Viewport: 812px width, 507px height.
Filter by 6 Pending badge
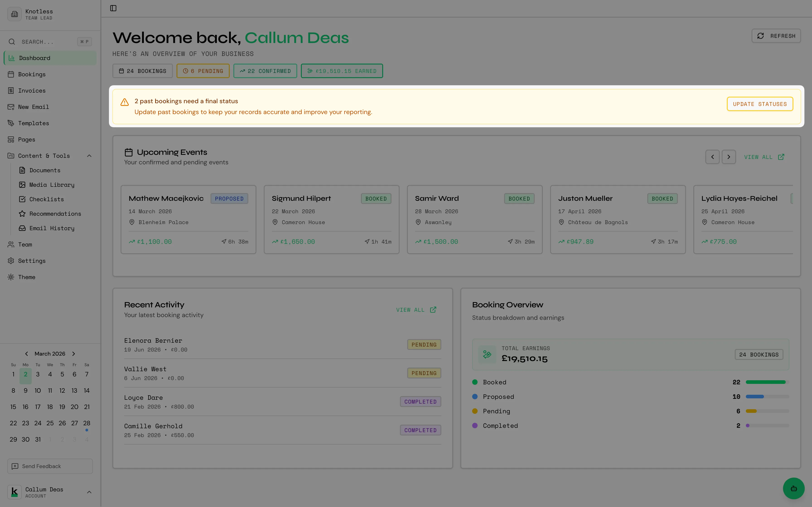pos(203,71)
